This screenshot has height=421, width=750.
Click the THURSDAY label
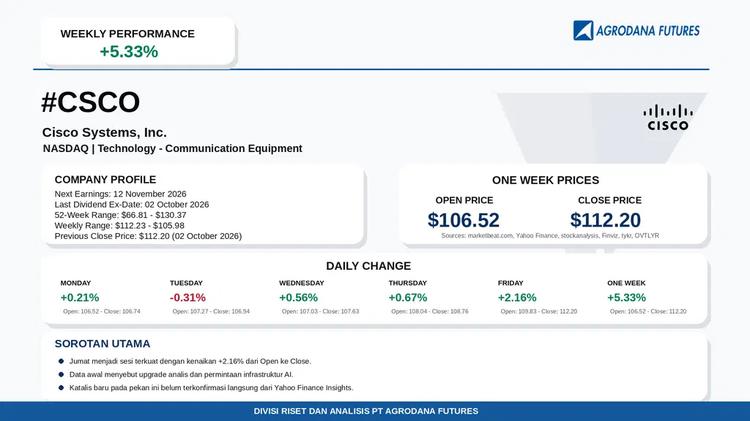[x=408, y=283]
